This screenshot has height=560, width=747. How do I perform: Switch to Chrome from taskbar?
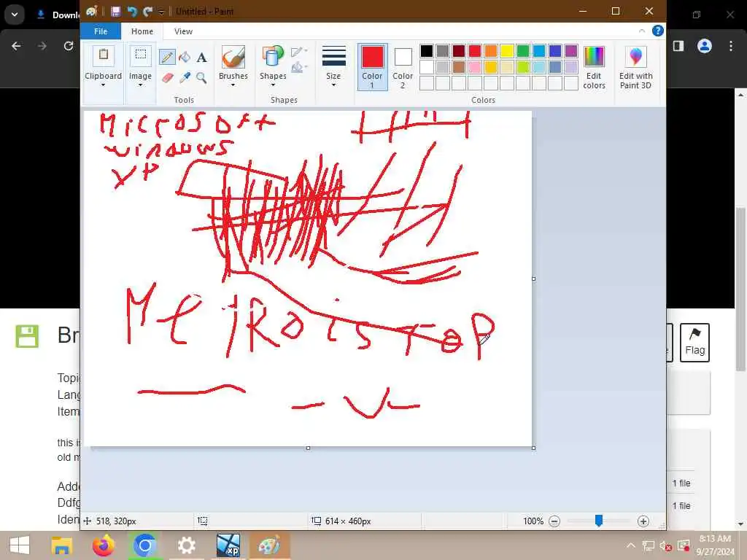click(x=144, y=545)
